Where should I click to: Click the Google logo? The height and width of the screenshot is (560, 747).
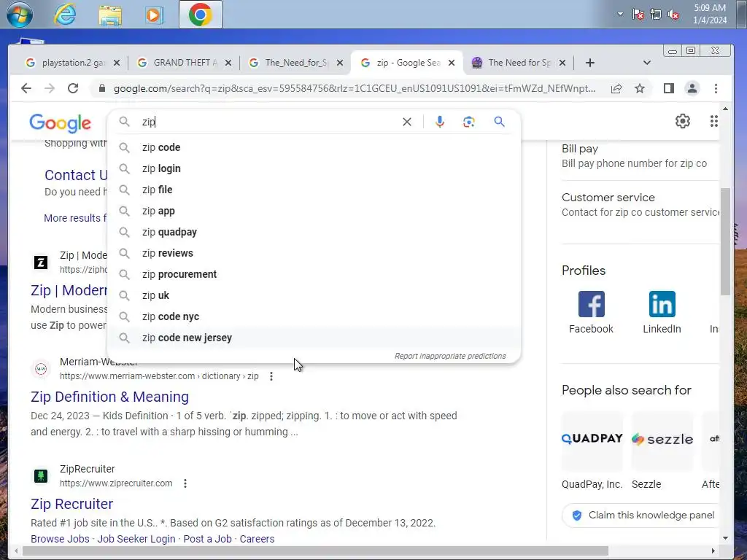click(x=60, y=123)
